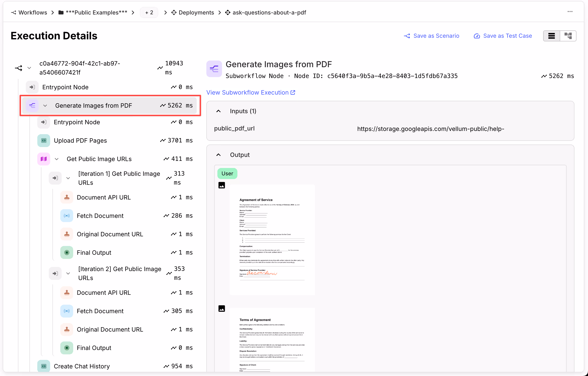Click Save as Scenario

click(432, 36)
